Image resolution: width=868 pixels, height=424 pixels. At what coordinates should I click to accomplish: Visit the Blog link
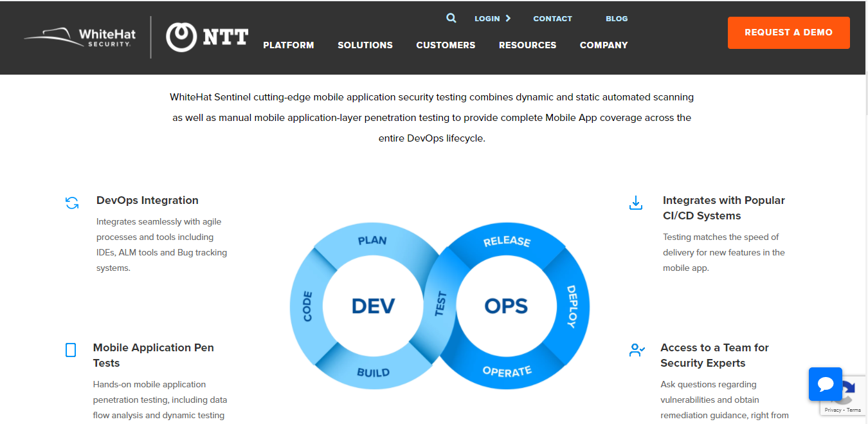pos(617,19)
